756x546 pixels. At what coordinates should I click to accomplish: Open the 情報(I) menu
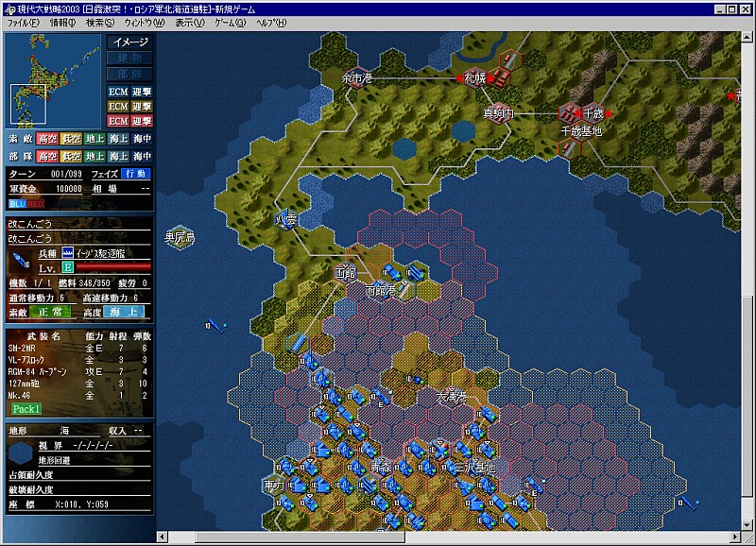click(x=62, y=23)
